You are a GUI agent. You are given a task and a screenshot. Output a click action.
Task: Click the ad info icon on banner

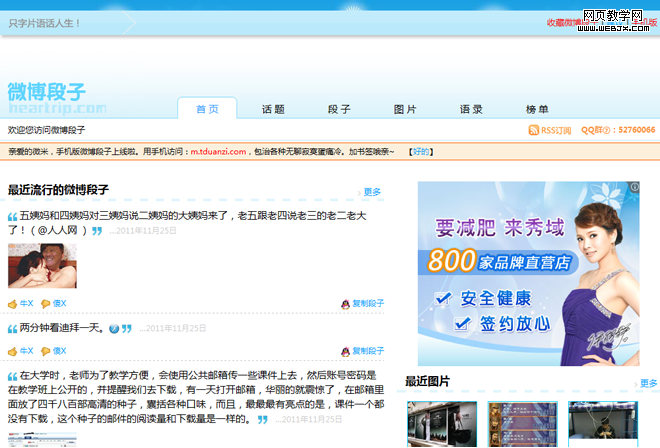[x=634, y=187]
